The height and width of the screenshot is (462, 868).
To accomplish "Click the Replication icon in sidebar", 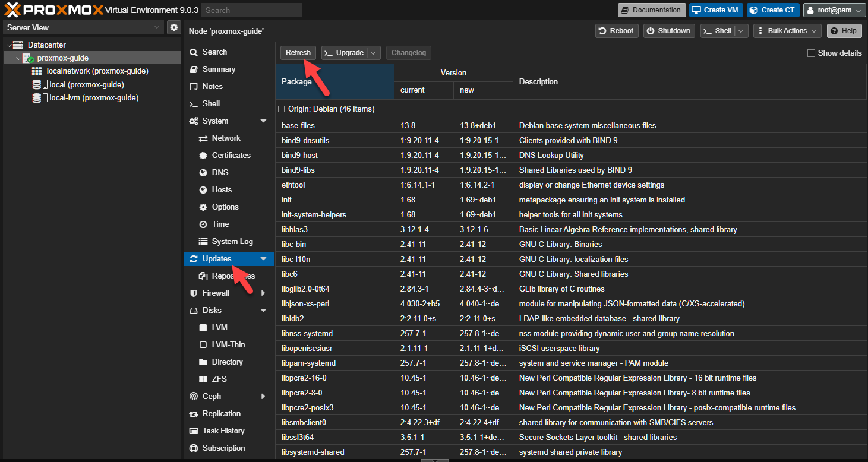I will coord(193,414).
